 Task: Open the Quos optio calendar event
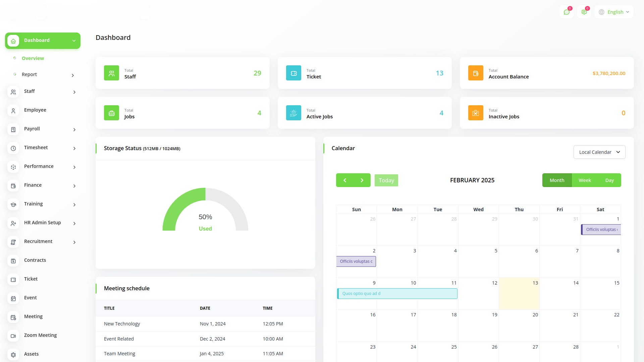pyautogui.click(x=397, y=294)
